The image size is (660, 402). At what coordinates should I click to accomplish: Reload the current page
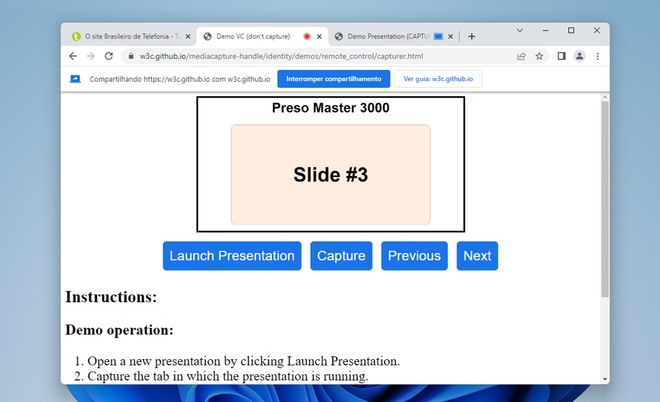pos(109,56)
